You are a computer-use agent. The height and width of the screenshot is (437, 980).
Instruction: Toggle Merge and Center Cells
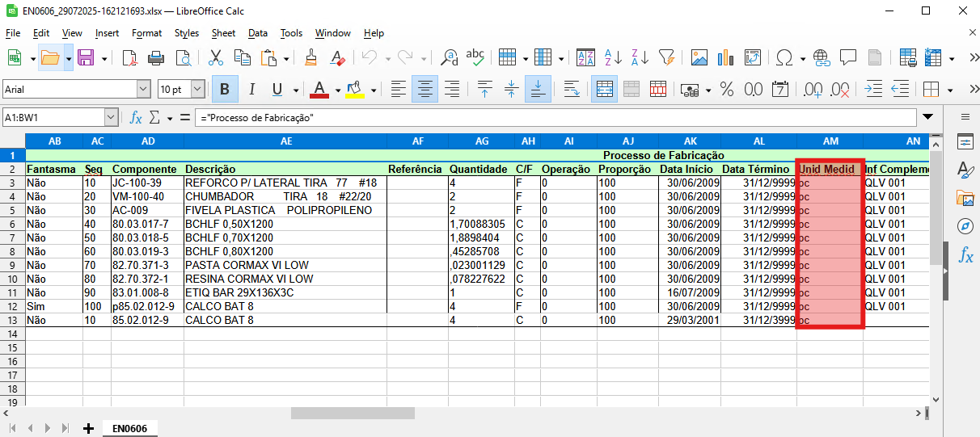click(x=603, y=89)
